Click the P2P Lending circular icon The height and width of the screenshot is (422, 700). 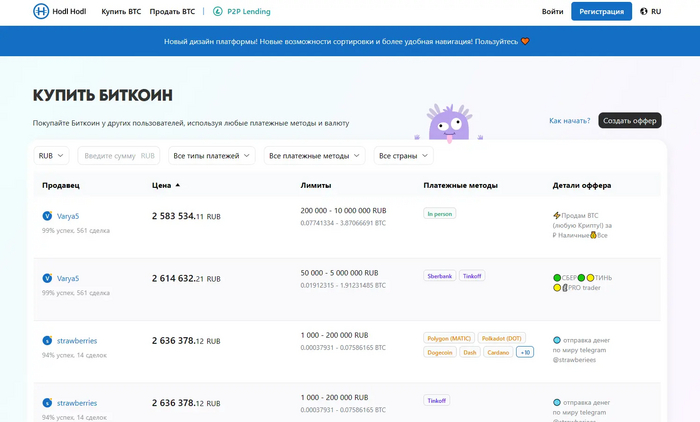click(x=217, y=11)
